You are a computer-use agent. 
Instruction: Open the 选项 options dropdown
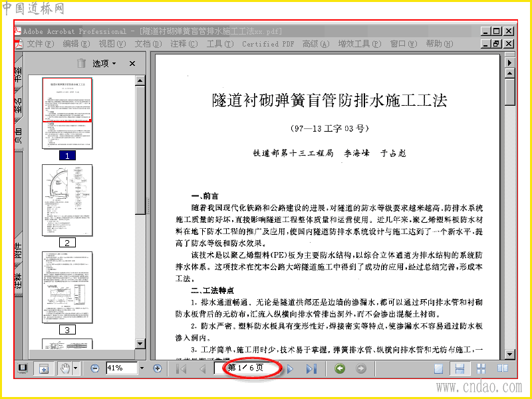click(104, 63)
